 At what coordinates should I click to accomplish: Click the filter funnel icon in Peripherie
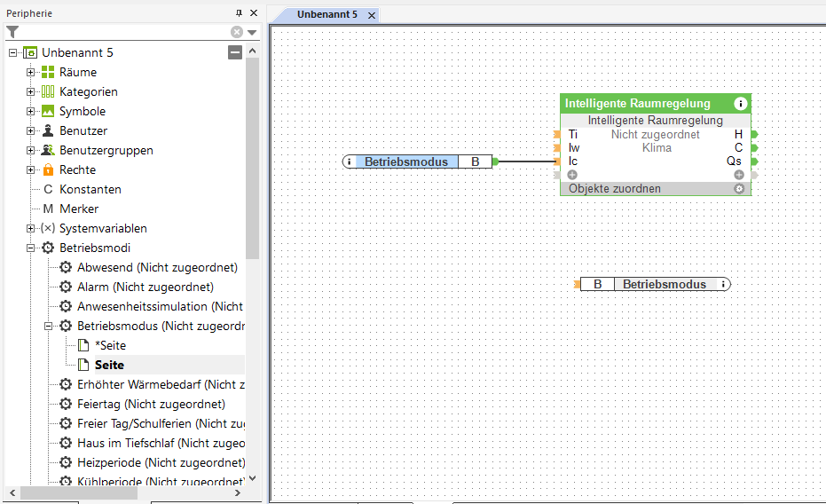(12, 32)
